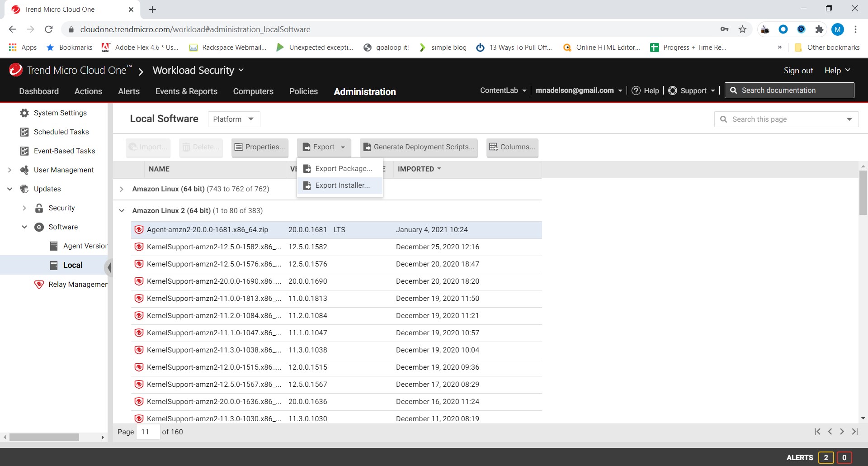Collapse the sidebar with splitter handle

click(x=109, y=268)
